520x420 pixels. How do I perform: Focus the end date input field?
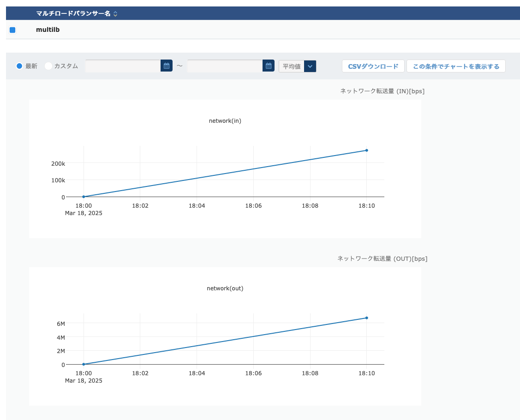pyautogui.click(x=225, y=66)
